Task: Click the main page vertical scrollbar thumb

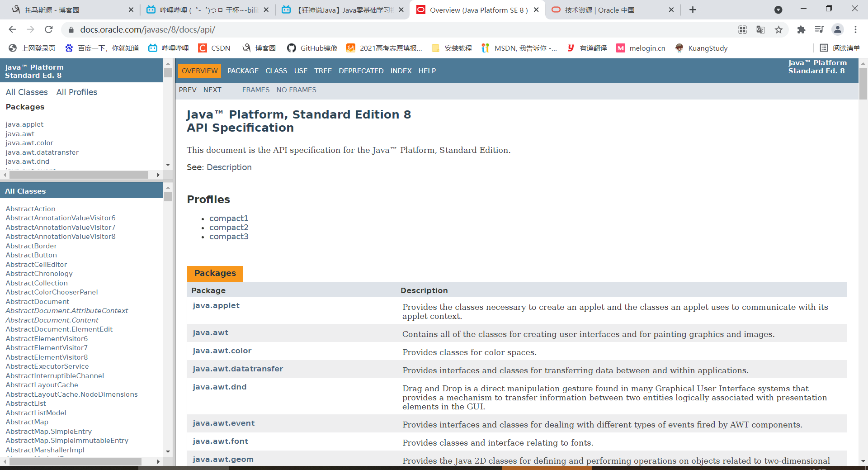Action: pos(863,84)
